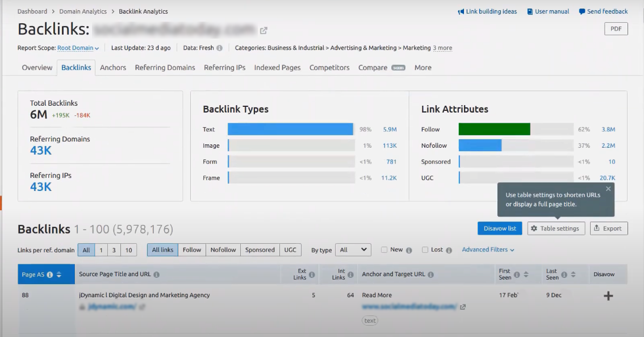Open the Report Scope Root Domain dropdown
644x337 pixels.
78,48
